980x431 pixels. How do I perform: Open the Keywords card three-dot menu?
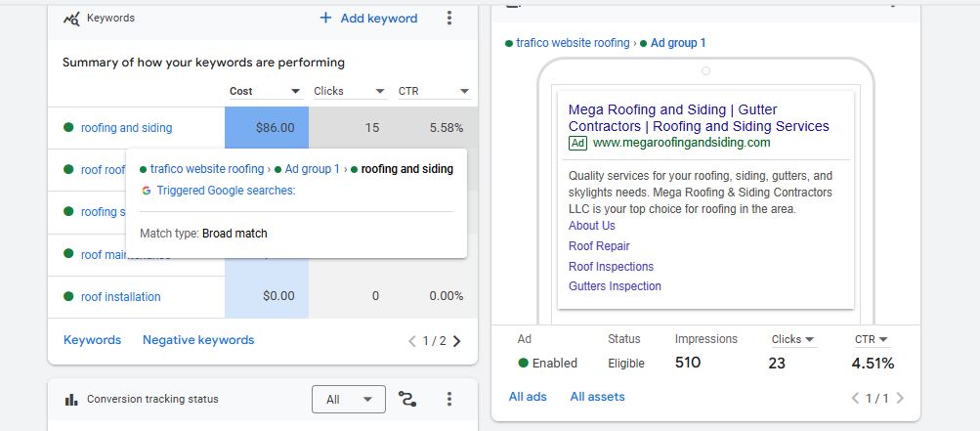coord(449,18)
